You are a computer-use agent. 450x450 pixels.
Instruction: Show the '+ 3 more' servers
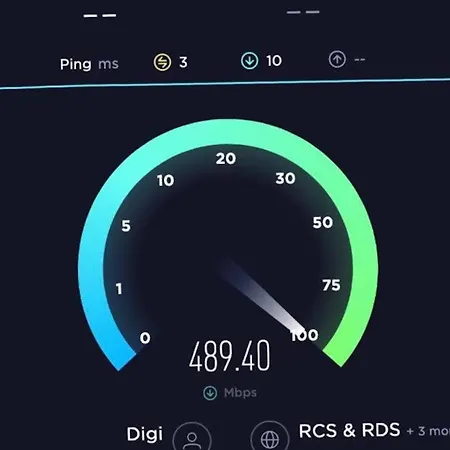pos(428,431)
